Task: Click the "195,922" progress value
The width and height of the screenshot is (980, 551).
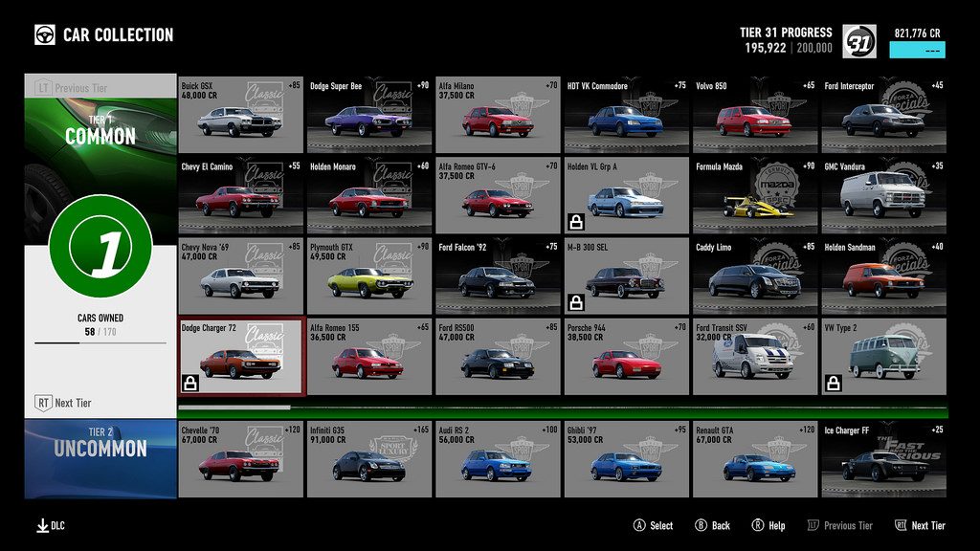Action: (766, 48)
